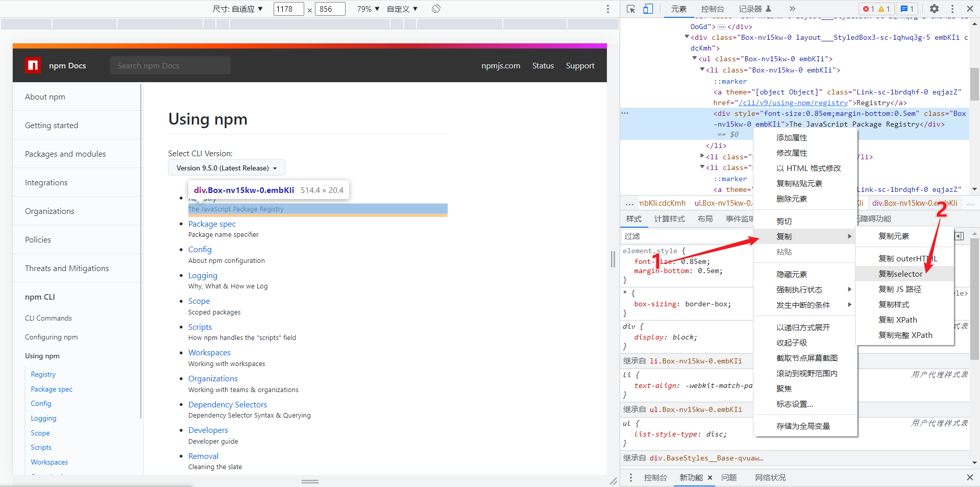Viewport: 980px width, 487px height.
Task: Toggle the computed styles sidebar icon
Action: tap(960, 236)
